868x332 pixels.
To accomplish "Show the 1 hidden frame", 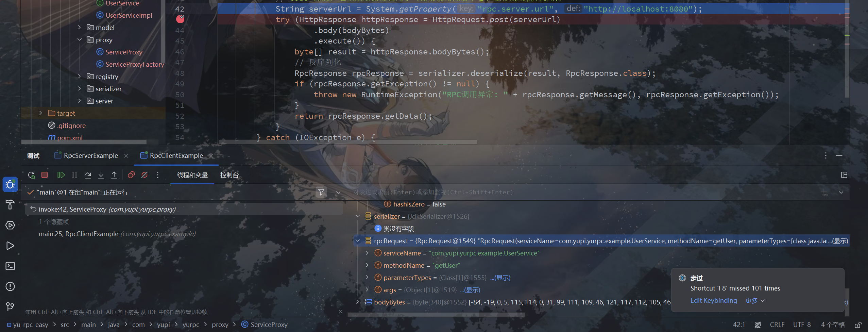I will click(54, 222).
